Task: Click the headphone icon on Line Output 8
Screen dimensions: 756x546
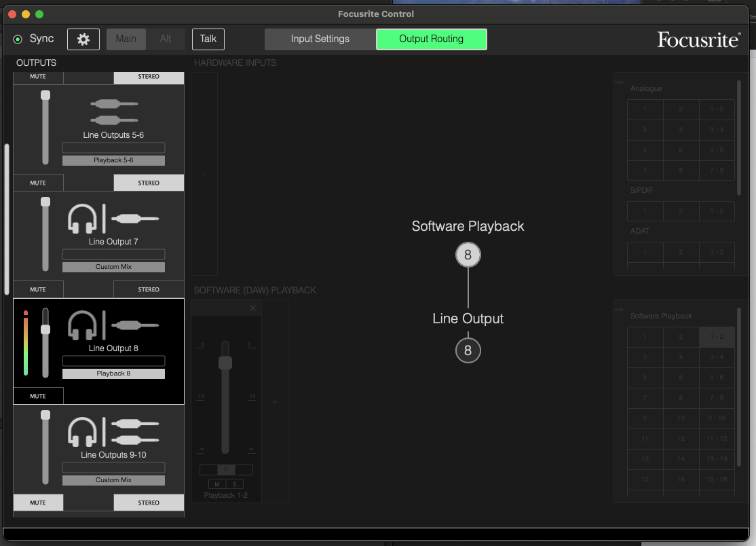Action: [x=81, y=325]
